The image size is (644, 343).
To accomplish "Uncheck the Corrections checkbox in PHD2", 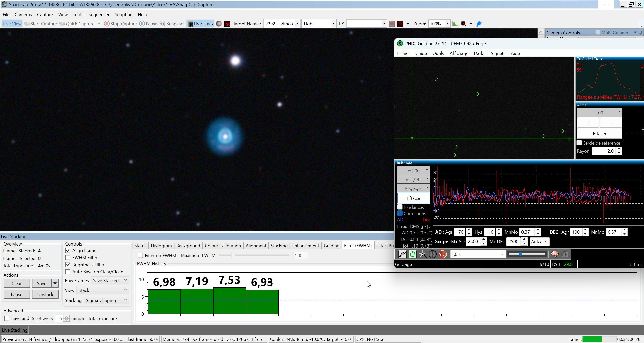I will [x=400, y=213].
